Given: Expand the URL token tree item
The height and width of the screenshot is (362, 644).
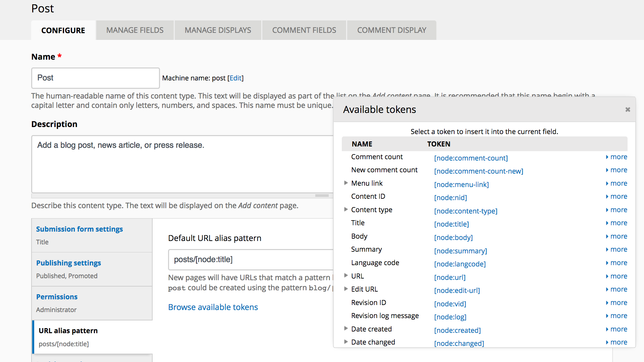Looking at the screenshot, I should (346, 276).
